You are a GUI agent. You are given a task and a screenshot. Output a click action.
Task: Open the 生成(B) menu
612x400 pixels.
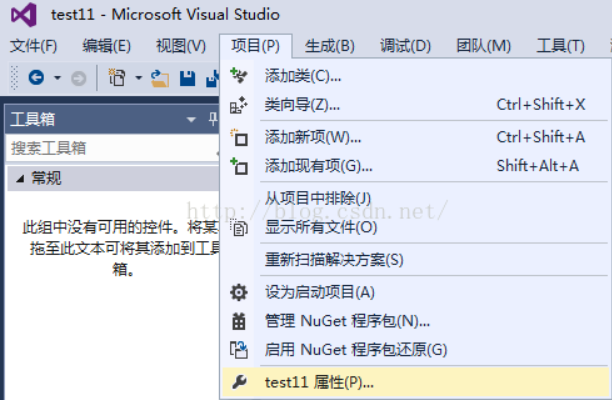point(329,46)
